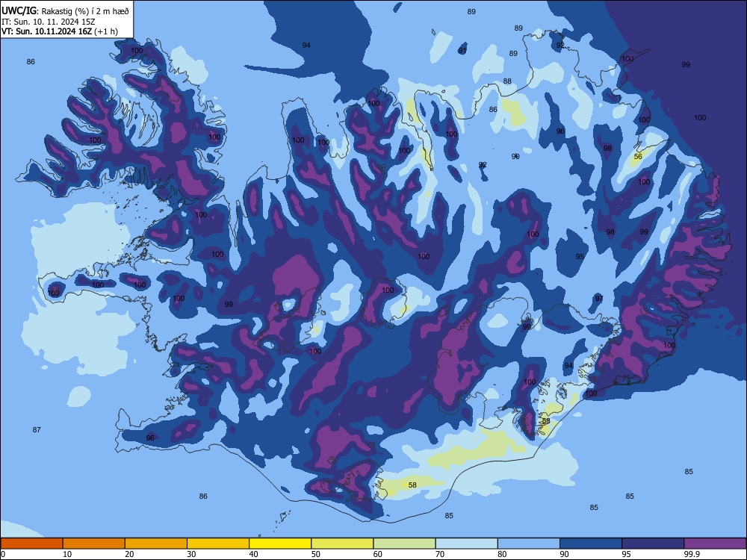Click the 'IT: Sun. 10. 11. 2024 15Z' line
The width and height of the screenshot is (747, 560).
[x=48, y=22]
